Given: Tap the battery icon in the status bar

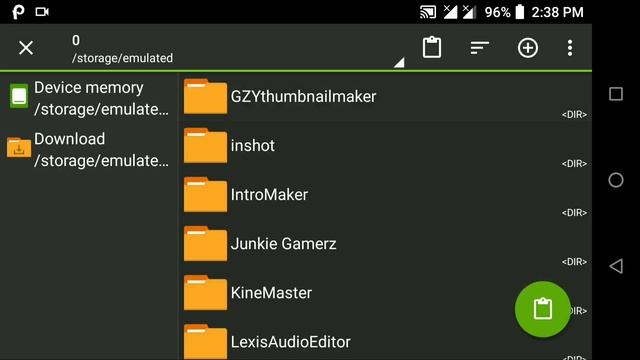Looking at the screenshot, I should coord(519,12).
